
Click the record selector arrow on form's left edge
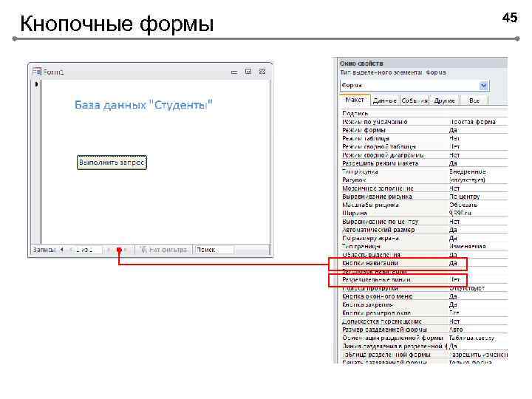pos(36,83)
